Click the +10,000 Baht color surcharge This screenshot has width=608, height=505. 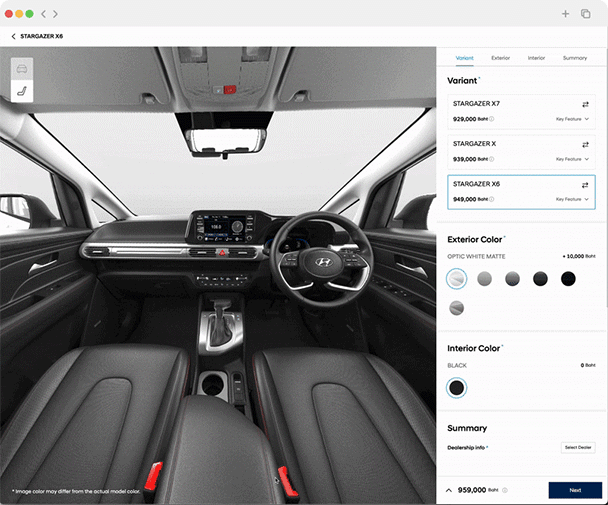point(579,256)
